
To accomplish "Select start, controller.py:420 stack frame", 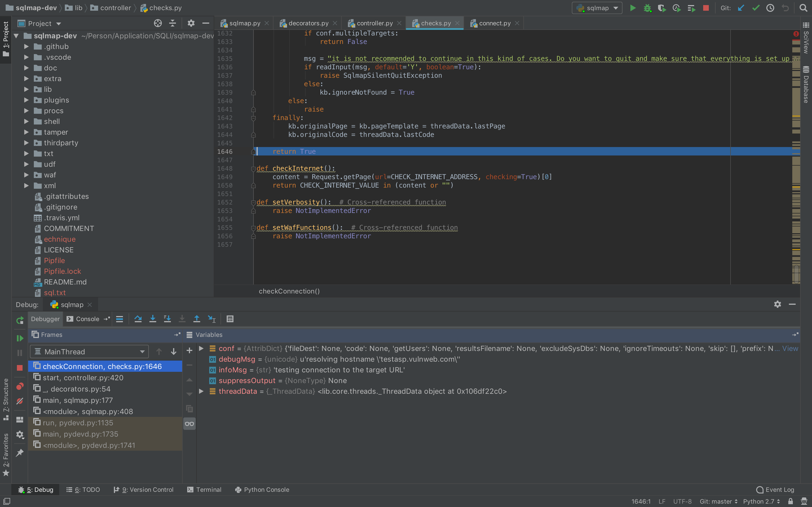I will pos(83,377).
